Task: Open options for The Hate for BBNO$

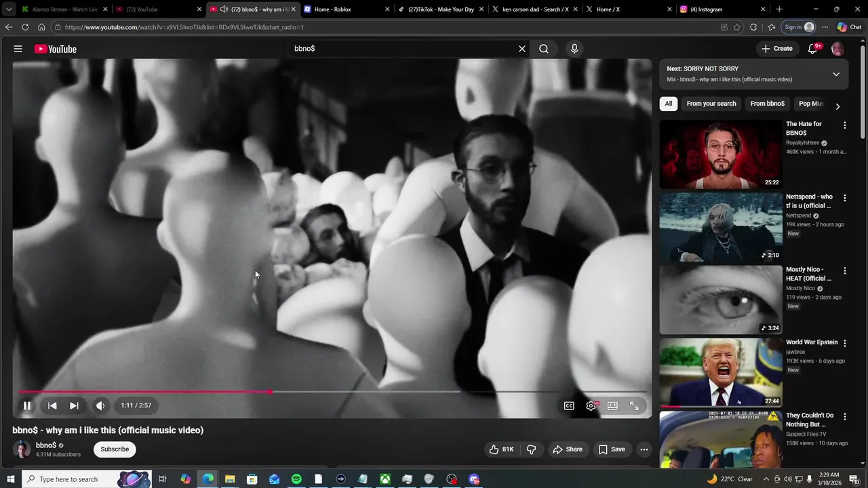Action: tap(845, 125)
